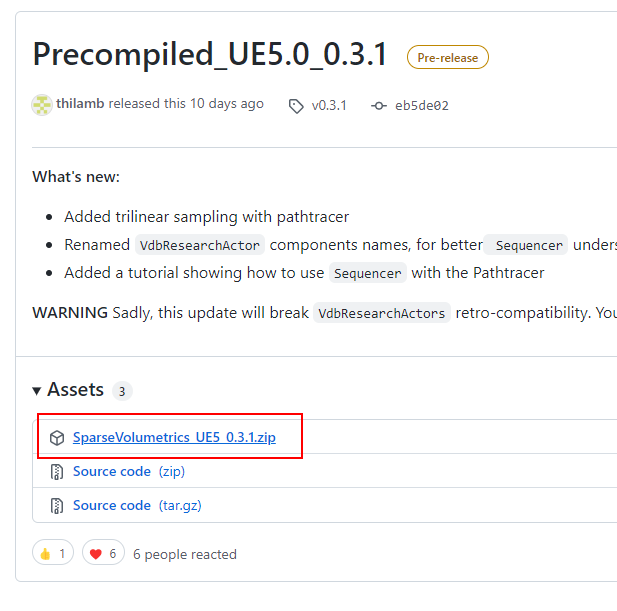Open the v0.3.1 tag link
This screenshot has width=617, height=611.
pos(329,105)
